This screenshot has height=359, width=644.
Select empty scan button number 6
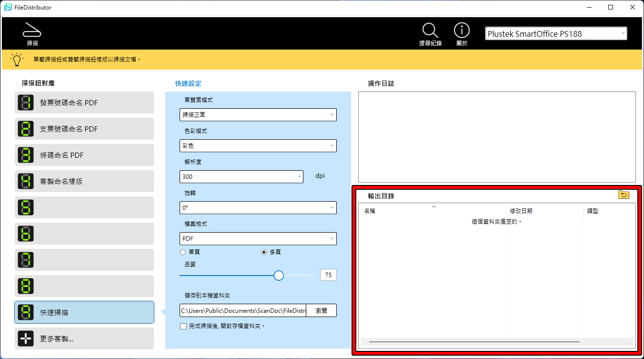[84, 234]
